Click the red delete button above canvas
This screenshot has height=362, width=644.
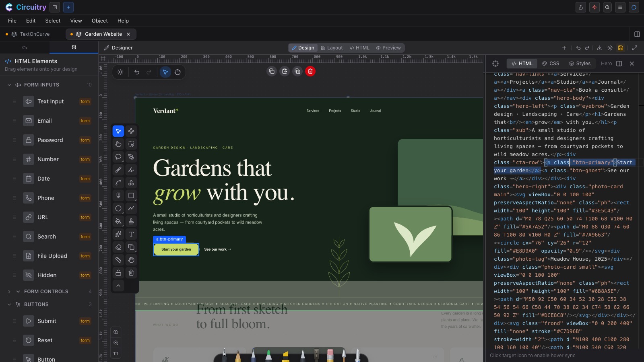pyautogui.click(x=310, y=71)
